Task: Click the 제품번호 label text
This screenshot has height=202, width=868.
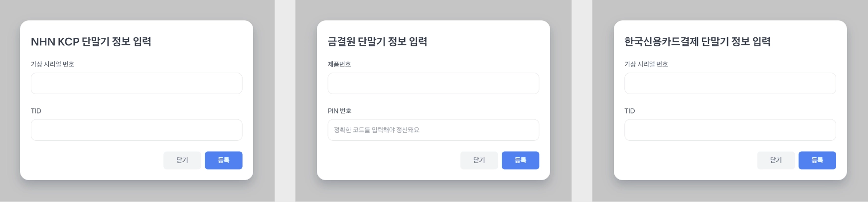Action: pyautogui.click(x=339, y=64)
